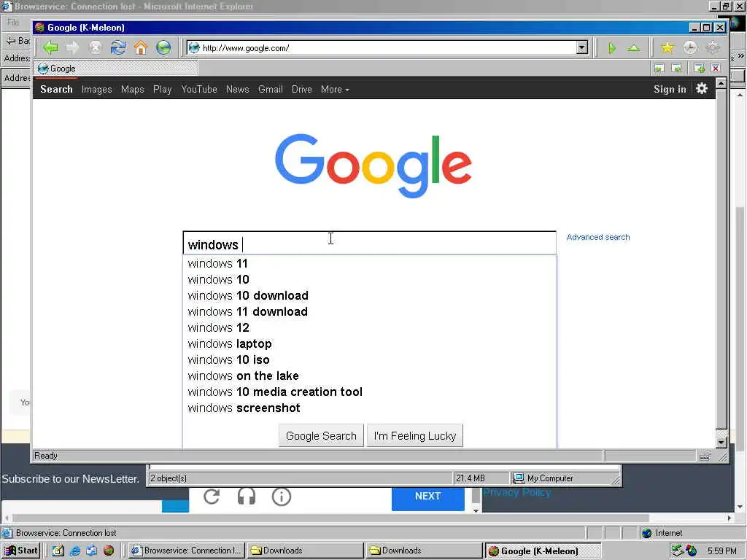Screen dimensions: 747x560
Task: Open the Windows Start menu
Action: pos(21,551)
